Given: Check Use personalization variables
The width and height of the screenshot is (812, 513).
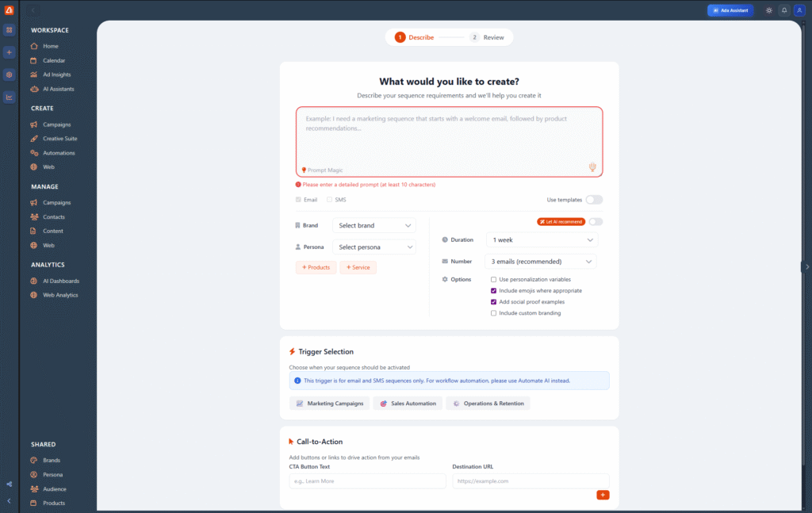Looking at the screenshot, I should [x=493, y=280].
